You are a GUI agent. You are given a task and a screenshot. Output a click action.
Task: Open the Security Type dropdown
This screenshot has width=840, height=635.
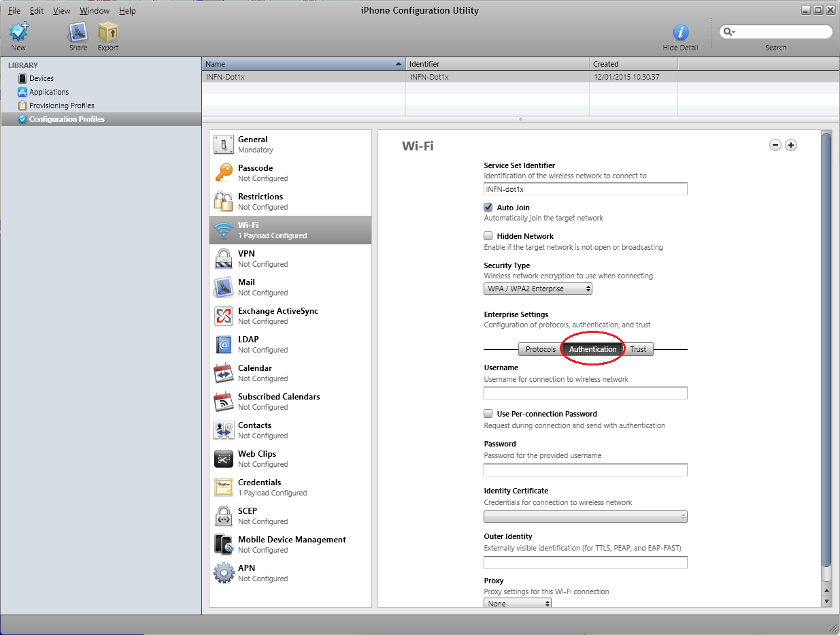(x=538, y=289)
